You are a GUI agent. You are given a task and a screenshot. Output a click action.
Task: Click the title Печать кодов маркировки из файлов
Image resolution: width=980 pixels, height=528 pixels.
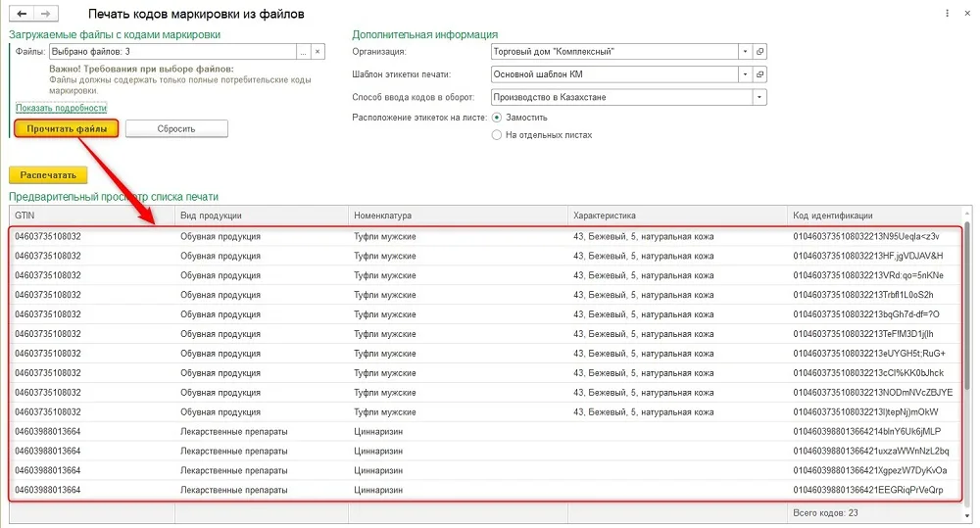pyautogui.click(x=196, y=14)
